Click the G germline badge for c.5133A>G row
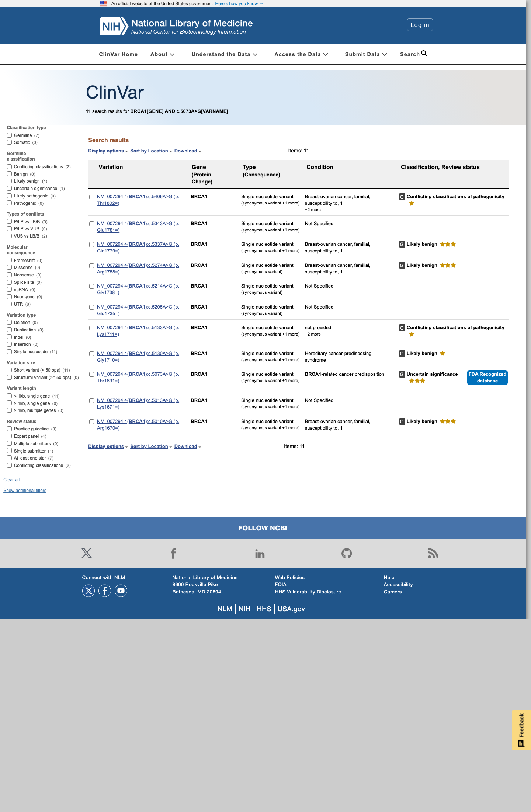 click(x=402, y=328)
